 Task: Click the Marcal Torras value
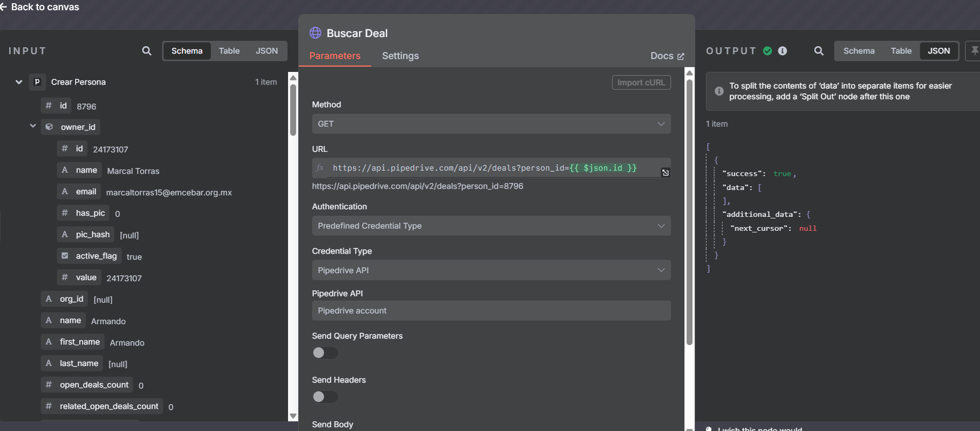[x=133, y=171]
